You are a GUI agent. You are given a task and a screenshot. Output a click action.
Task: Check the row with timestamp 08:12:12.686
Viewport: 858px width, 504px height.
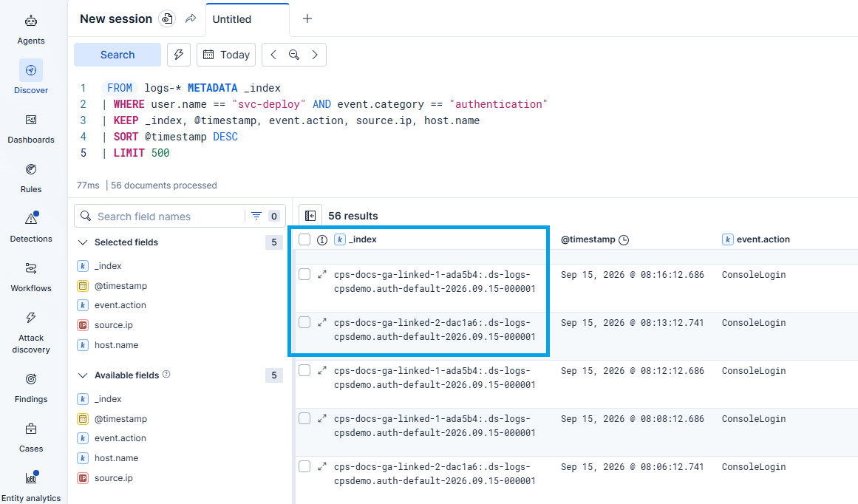304,370
